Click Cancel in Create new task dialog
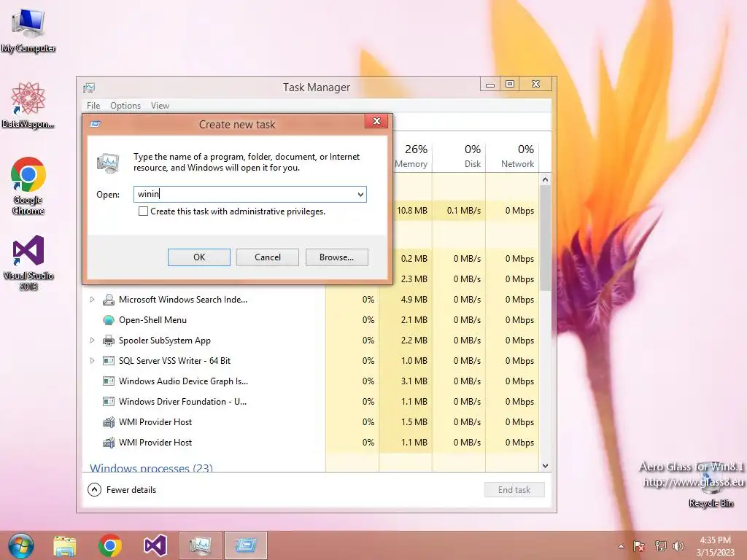 [x=267, y=257]
